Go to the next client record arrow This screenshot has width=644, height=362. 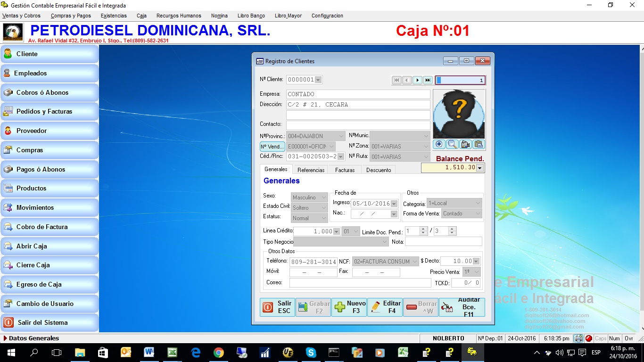[418, 80]
